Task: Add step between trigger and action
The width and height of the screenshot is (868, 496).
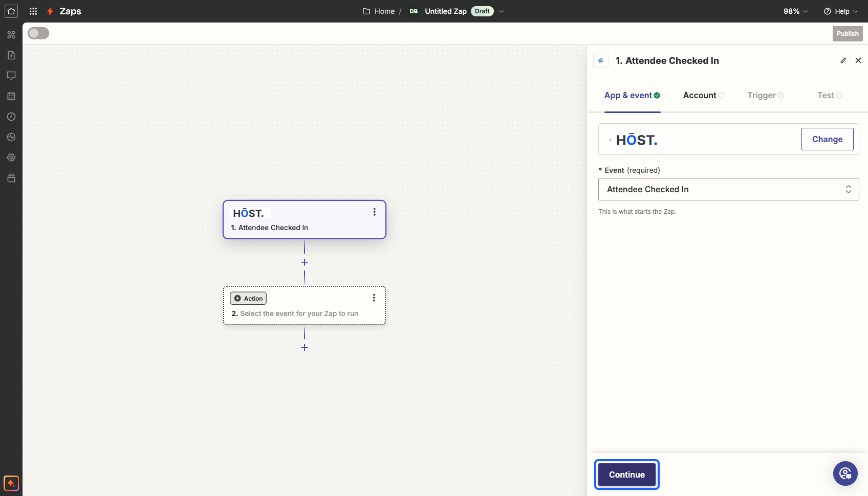Action: [x=305, y=262]
